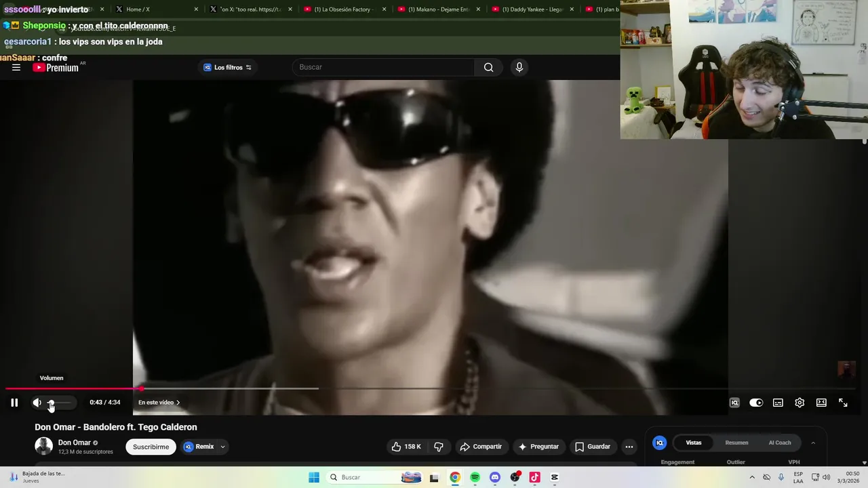Open TikTok app on the taskbar
The image size is (868, 488).
click(x=534, y=477)
